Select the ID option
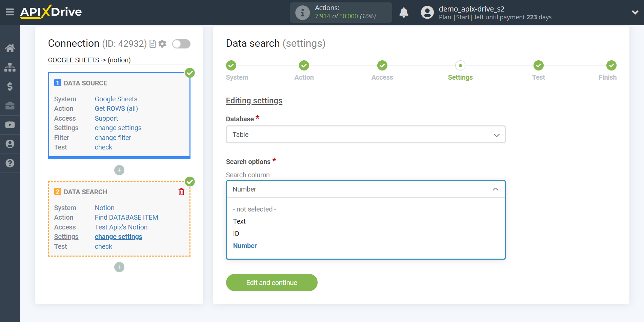 tap(236, 234)
